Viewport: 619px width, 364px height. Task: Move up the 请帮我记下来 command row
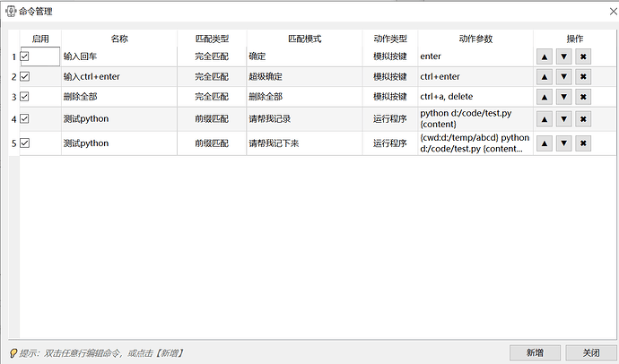click(x=545, y=143)
